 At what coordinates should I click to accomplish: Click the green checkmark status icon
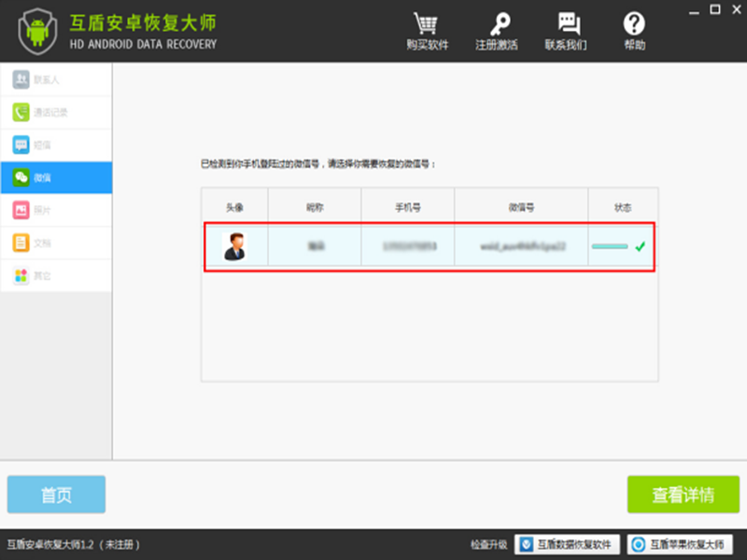(641, 246)
